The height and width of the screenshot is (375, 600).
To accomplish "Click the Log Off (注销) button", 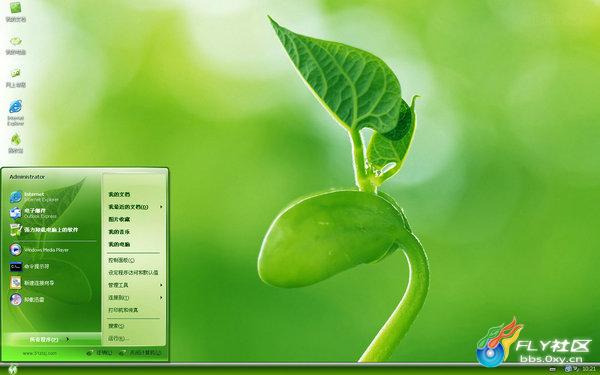I will coord(99,352).
